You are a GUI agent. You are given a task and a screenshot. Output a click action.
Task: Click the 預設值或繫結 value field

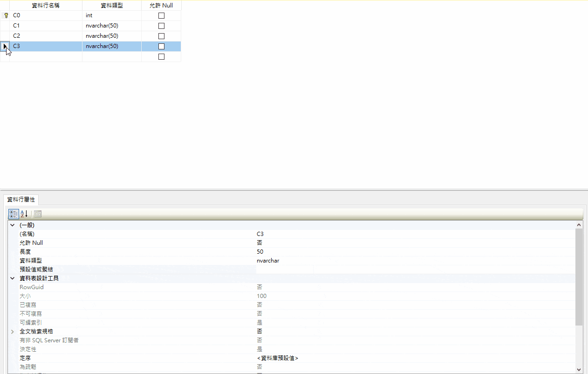click(x=415, y=270)
